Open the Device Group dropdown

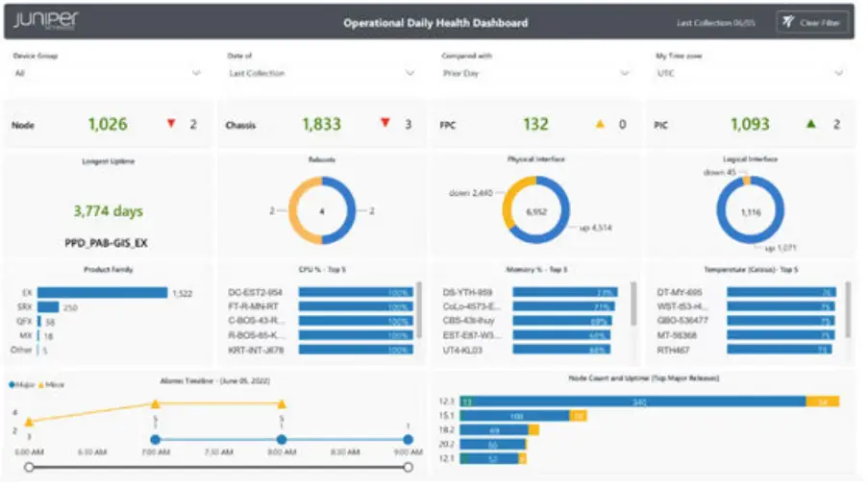(107, 73)
